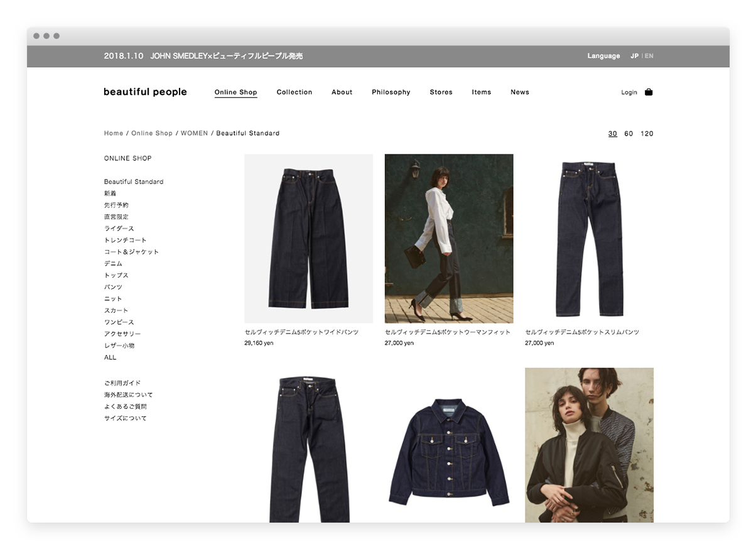
Task: Click the Login link
Action: (x=629, y=92)
